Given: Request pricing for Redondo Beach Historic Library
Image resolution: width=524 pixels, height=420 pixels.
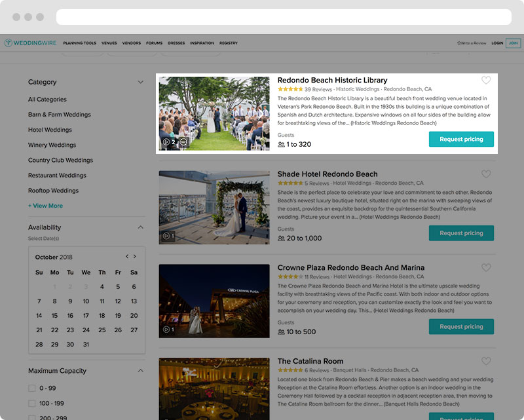Looking at the screenshot, I should pos(461,139).
